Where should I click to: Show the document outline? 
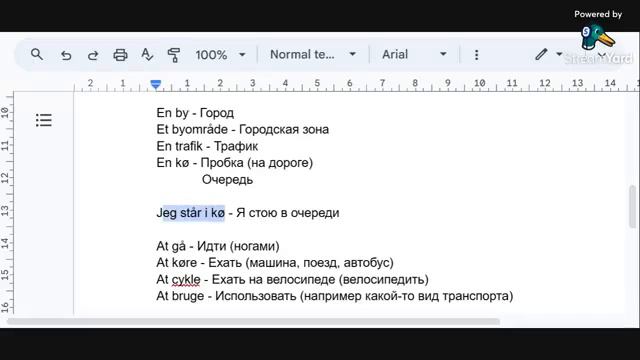(x=44, y=120)
